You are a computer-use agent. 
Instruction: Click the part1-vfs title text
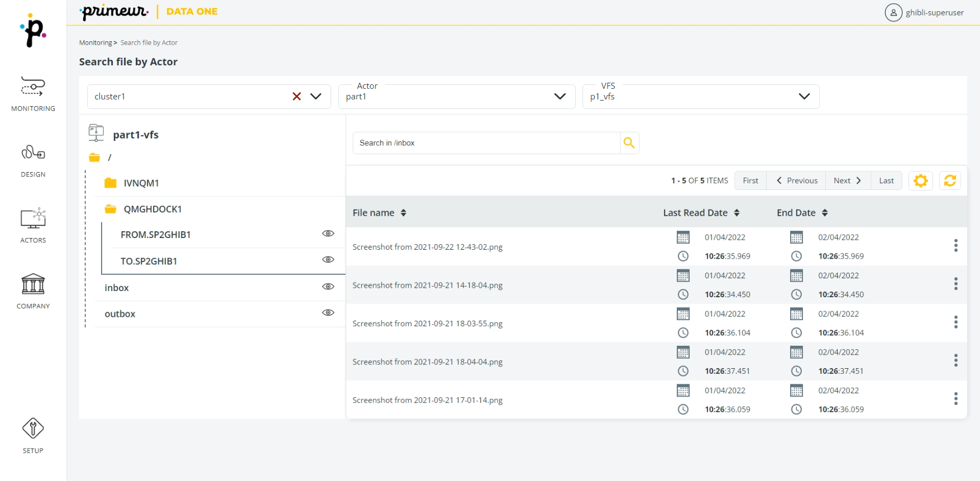click(136, 135)
